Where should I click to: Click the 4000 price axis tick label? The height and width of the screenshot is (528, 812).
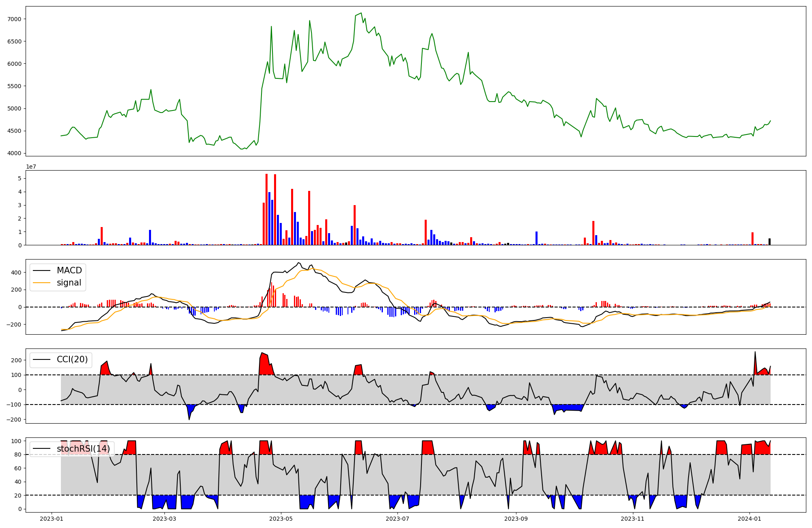[15, 153]
